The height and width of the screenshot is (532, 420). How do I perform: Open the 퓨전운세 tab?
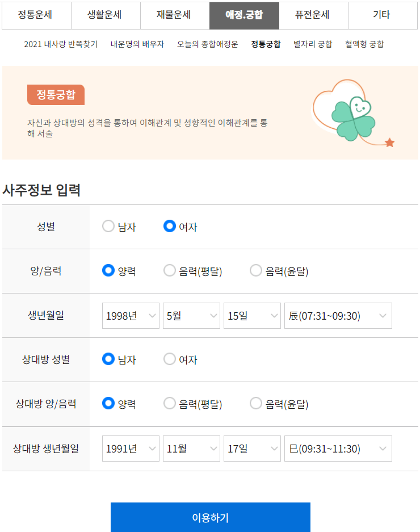click(x=313, y=16)
